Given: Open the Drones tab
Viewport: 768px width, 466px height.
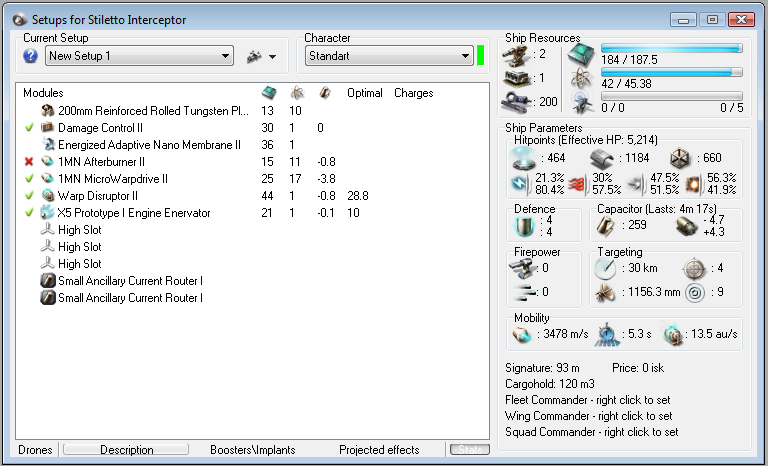Looking at the screenshot, I should (x=35, y=450).
